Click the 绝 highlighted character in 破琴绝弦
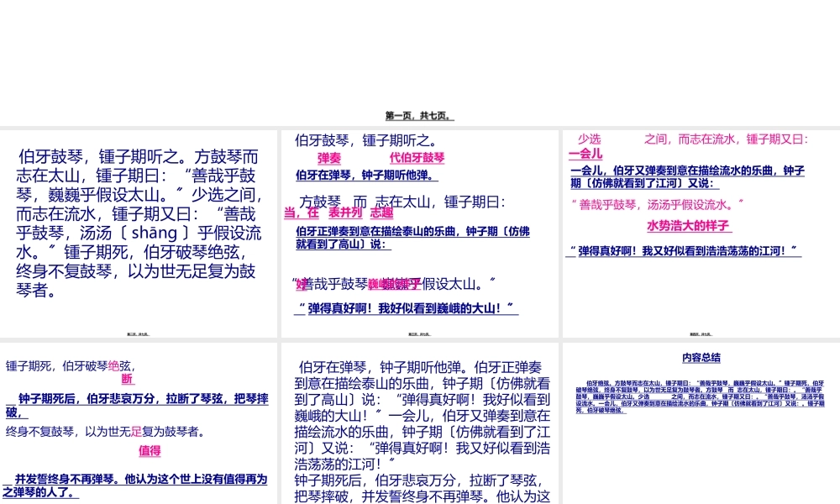 (113, 365)
